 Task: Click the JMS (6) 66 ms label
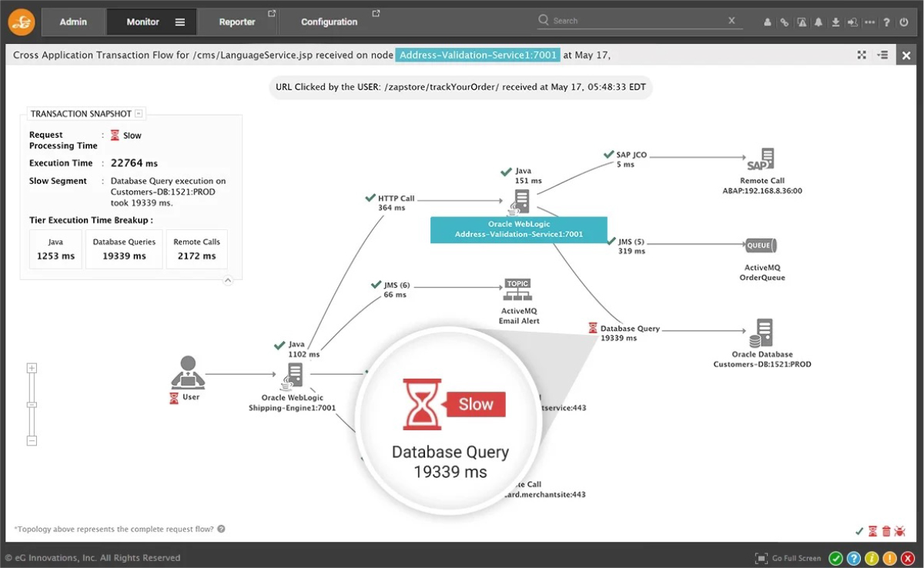pyautogui.click(x=397, y=289)
